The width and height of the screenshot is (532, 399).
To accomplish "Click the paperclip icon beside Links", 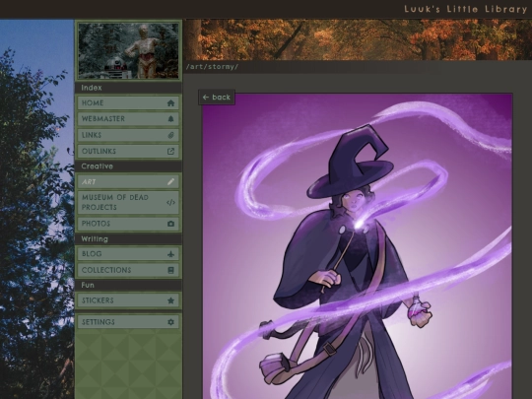I will click(171, 135).
